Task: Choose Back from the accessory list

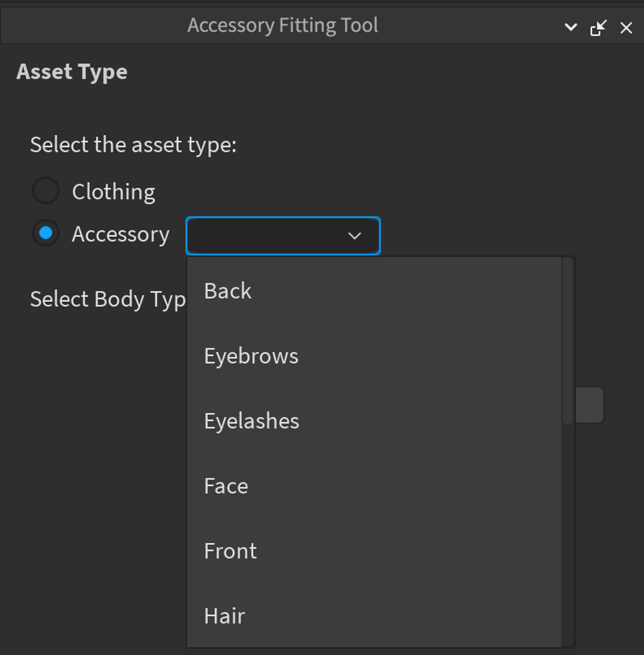Action: (374, 291)
